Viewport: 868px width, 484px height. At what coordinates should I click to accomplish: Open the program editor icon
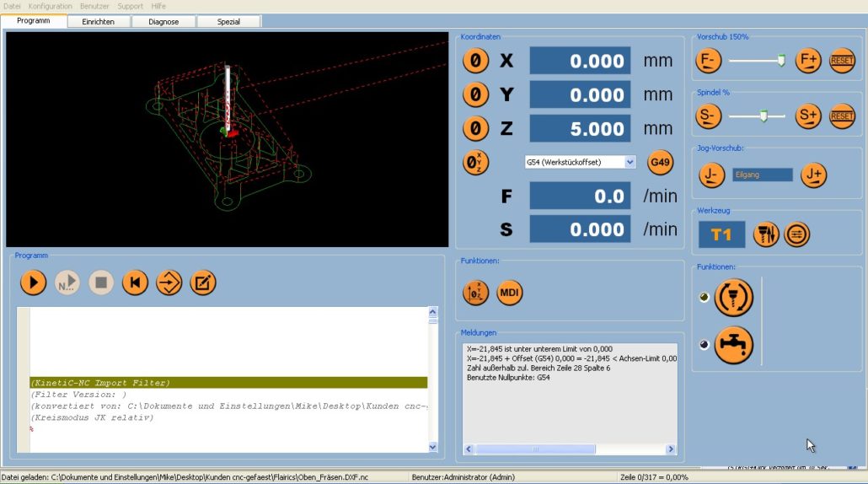[202, 282]
